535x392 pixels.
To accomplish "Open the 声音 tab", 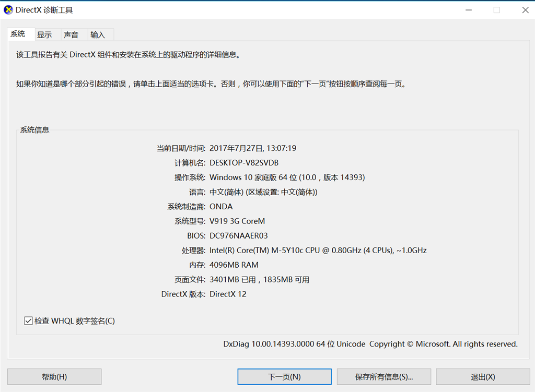I will [x=74, y=35].
